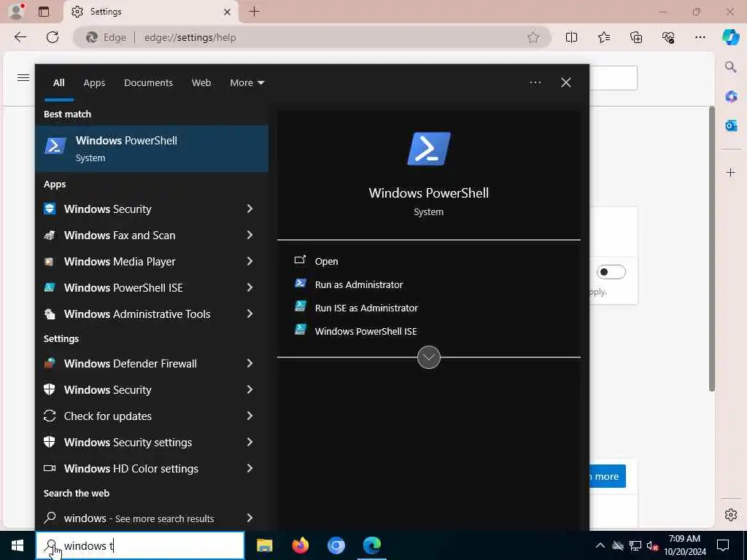Open Chrome from the taskbar
The image size is (747, 560).
336,545
